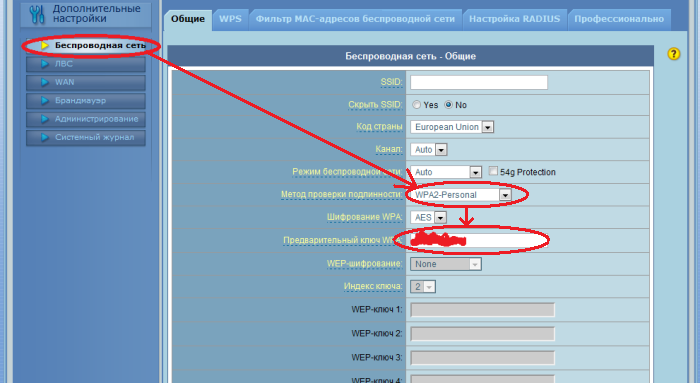Select No for Скрыть SSID
The image size is (700, 383).
[x=449, y=104]
